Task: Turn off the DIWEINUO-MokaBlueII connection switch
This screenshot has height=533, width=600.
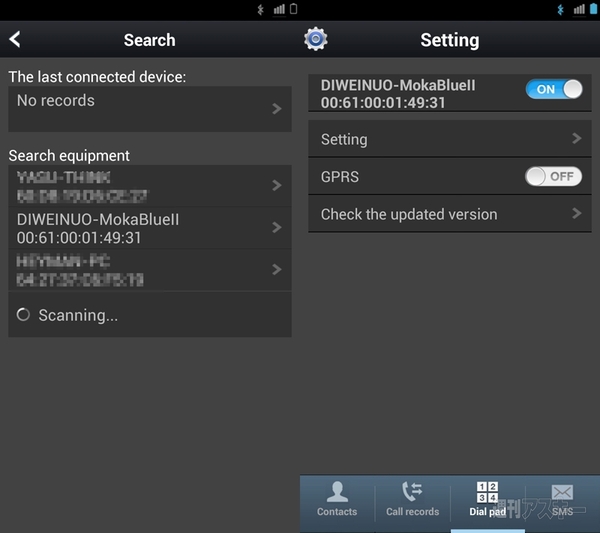Action: pos(554,89)
